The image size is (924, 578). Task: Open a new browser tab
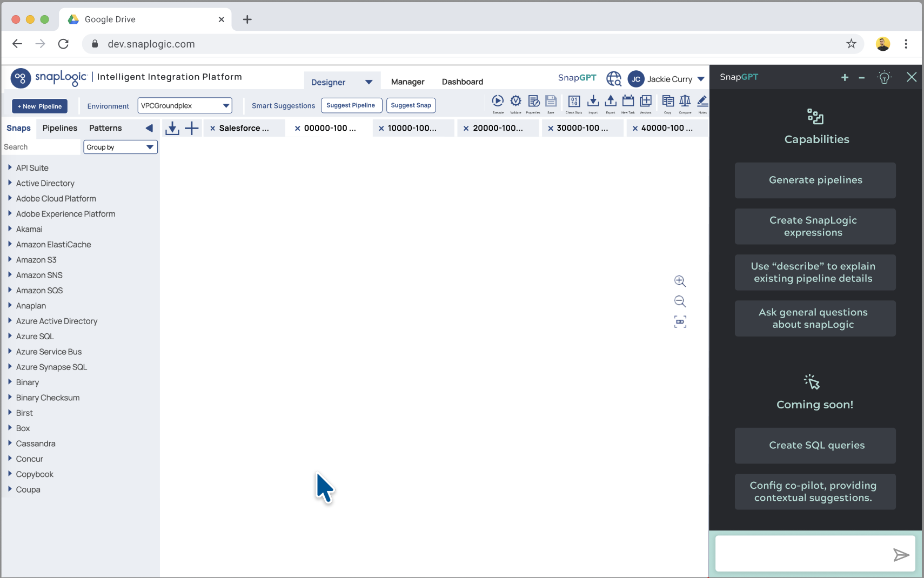click(x=247, y=19)
